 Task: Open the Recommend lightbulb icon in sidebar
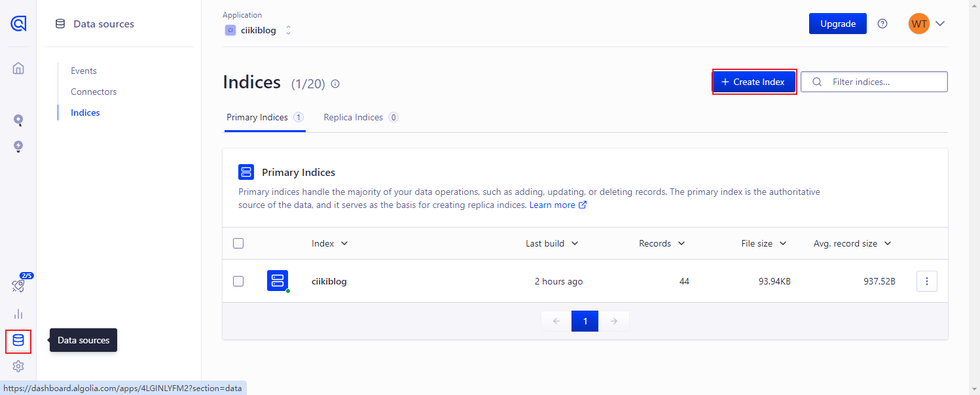[18, 146]
